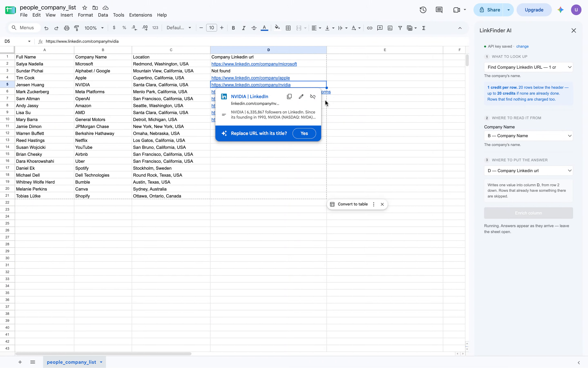Open the Company Name column dropdown
The height and width of the screenshot is (368, 588).
[528, 136]
